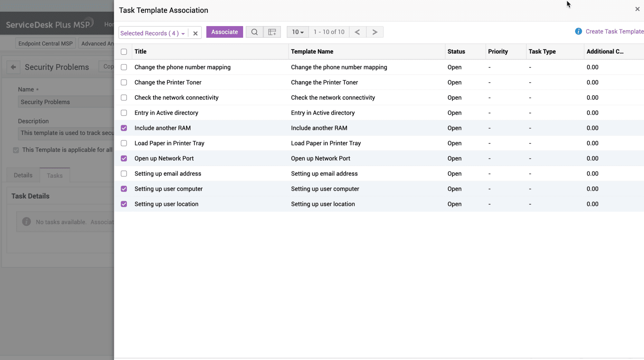This screenshot has height=360, width=644.
Task: Open Create Task Template link
Action: coord(614,31)
